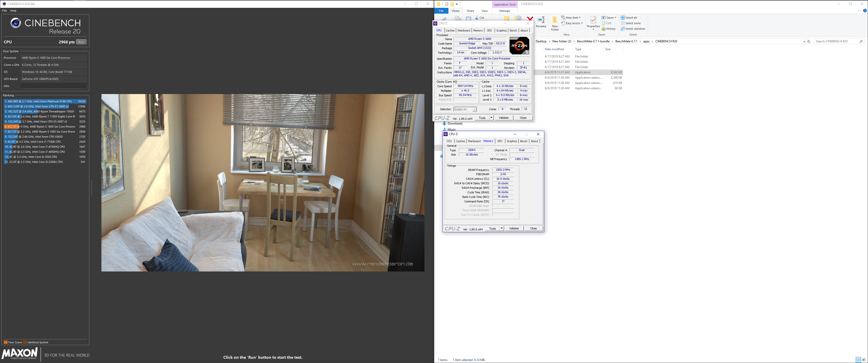The width and height of the screenshot is (868, 363).
Task: Open Bench tab in upper CPU-Z window
Action: coord(513,31)
